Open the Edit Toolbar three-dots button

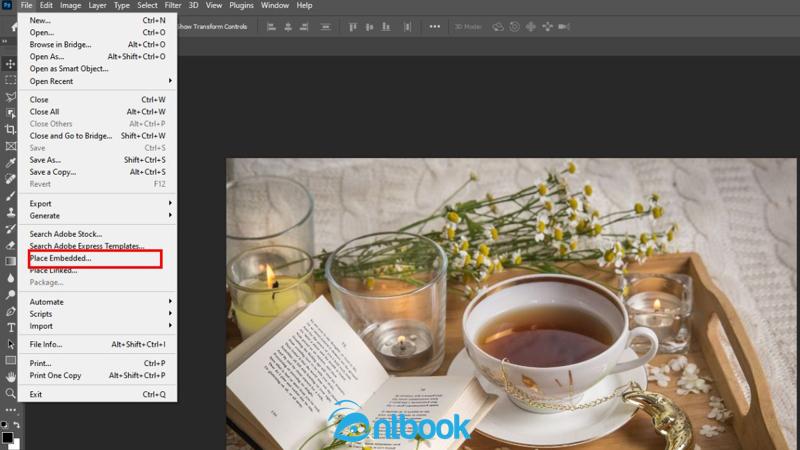[x=10, y=410]
